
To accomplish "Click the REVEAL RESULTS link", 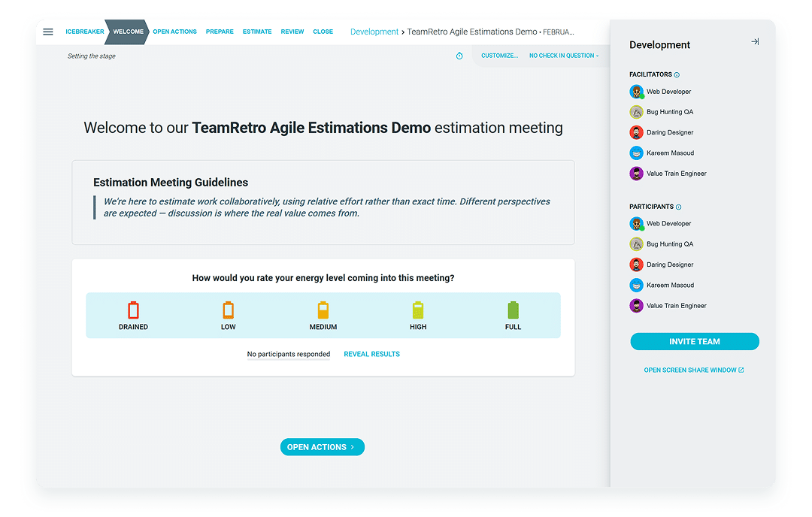I will (371, 353).
